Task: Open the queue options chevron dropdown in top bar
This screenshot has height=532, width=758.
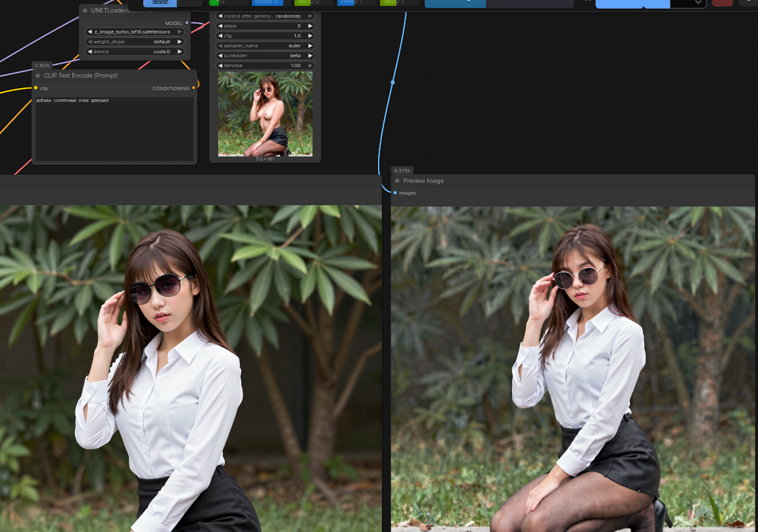Action: tap(698, 3)
